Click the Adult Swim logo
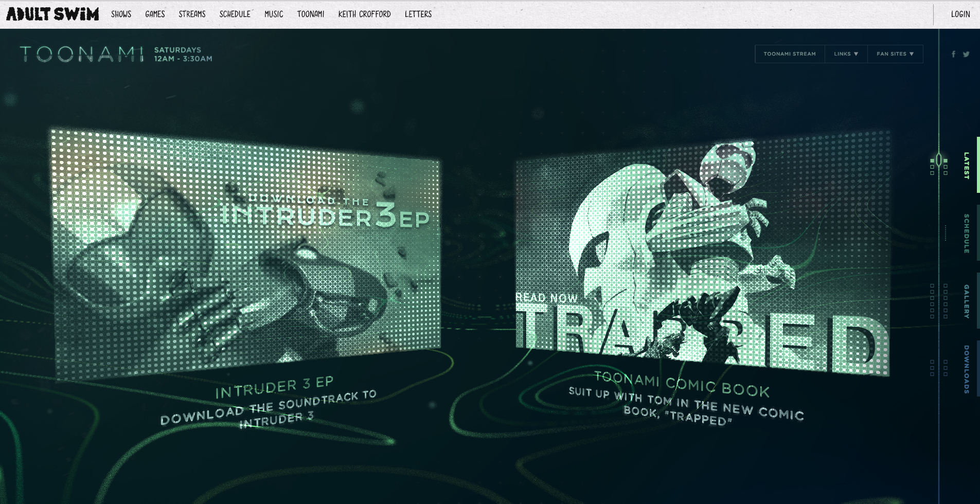This screenshot has width=980, height=504. (x=52, y=14)
